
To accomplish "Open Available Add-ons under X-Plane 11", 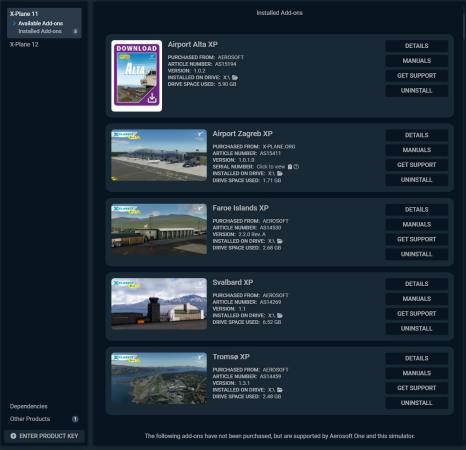I will point(40,23).
